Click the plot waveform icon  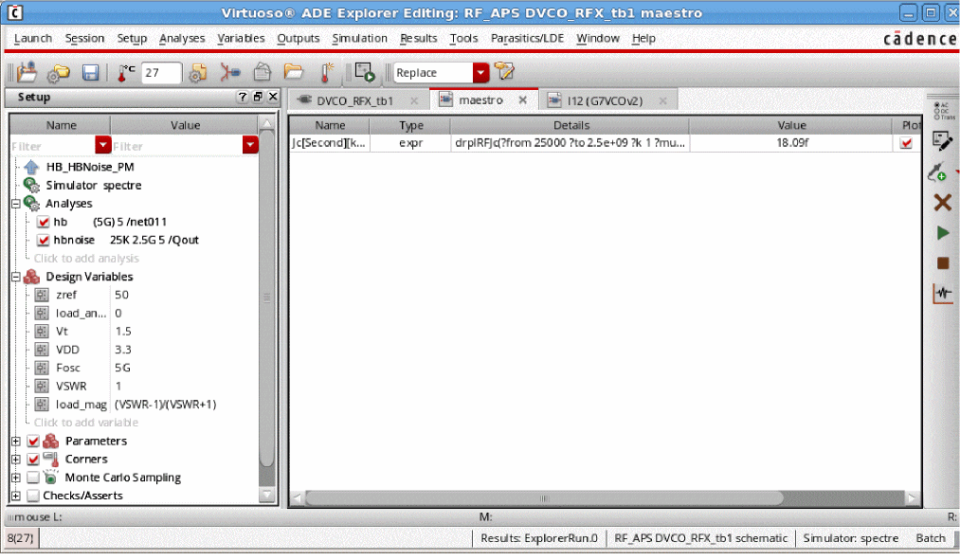[x=943, y=293]
